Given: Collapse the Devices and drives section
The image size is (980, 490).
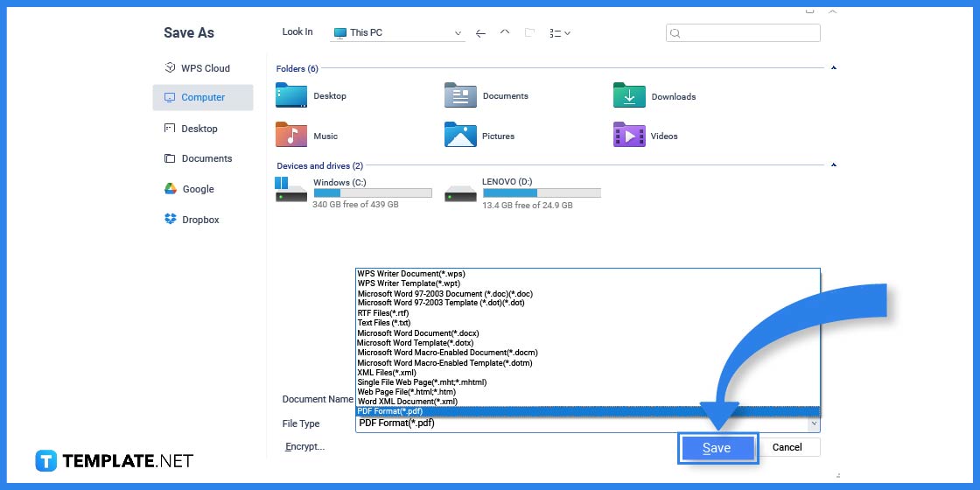Looking at the screenshot, I should point(833,165).
